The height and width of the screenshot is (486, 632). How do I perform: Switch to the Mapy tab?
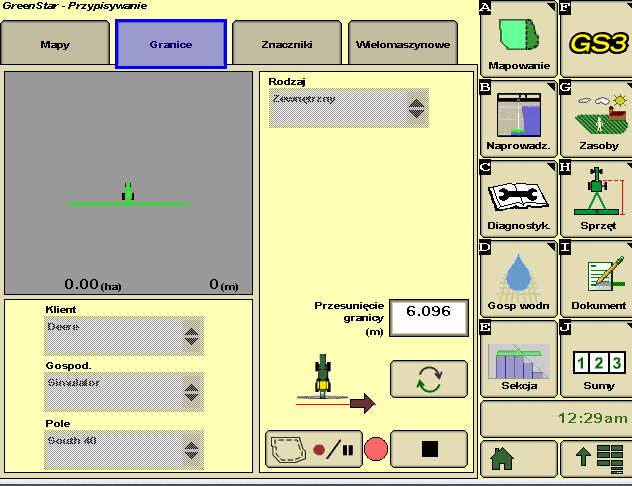click(x=55, y=45)
